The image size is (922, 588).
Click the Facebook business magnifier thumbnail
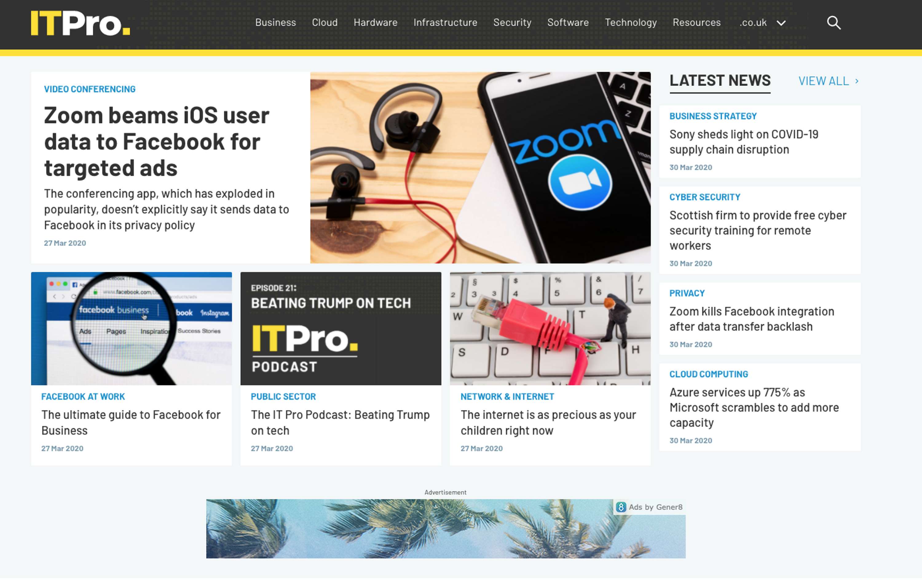(131, 328)
